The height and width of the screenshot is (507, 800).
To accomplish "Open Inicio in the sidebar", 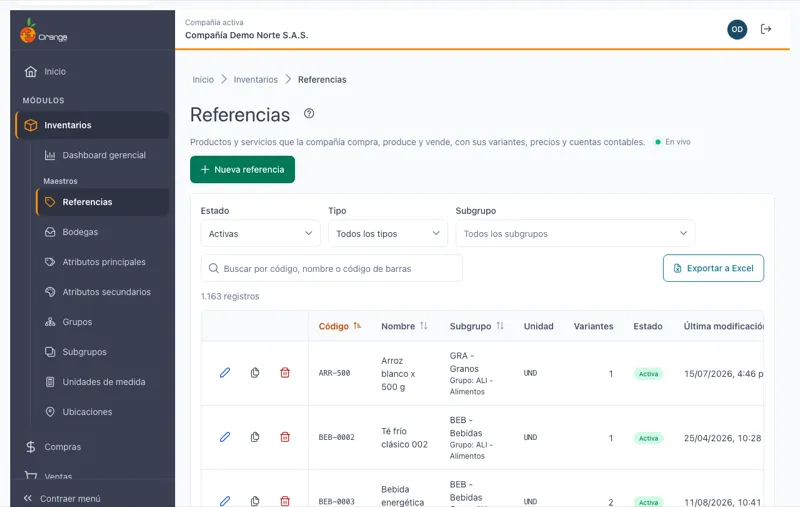I will click(x=92, y=71).
